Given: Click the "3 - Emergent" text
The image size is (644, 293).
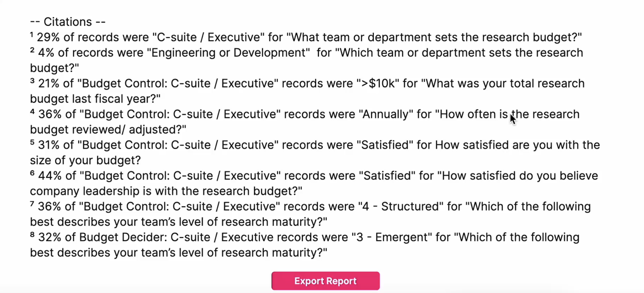Looking at the screenshot, I should [x=391, y=237].
